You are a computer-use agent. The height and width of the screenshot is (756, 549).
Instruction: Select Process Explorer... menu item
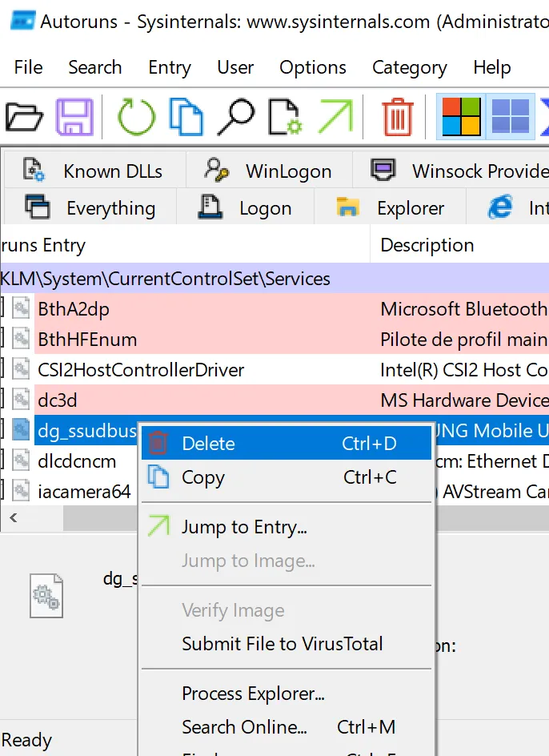point(287,693)
